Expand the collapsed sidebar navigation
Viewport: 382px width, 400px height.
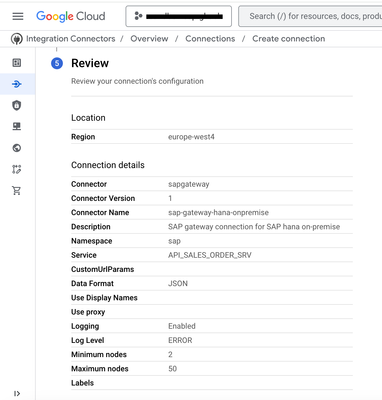click(17, 394)
